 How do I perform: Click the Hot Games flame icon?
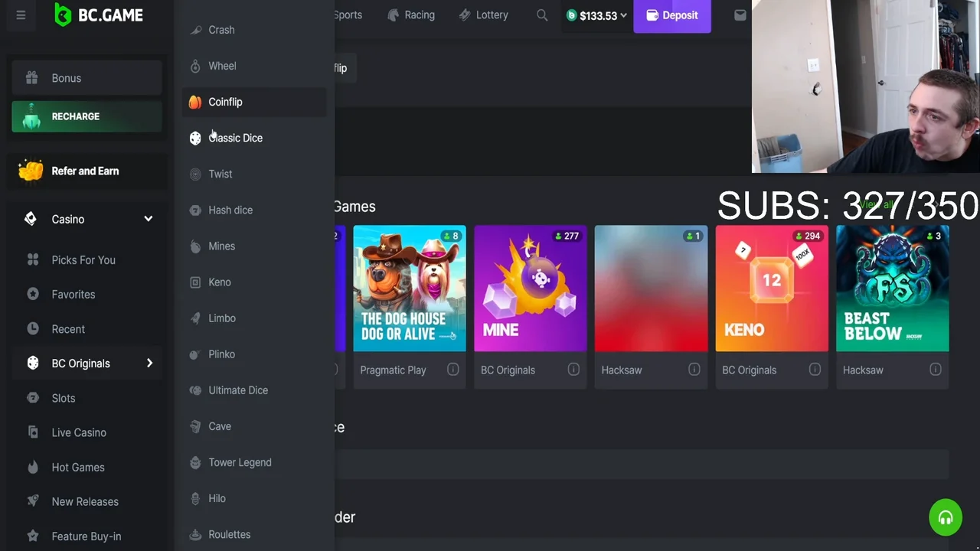coord(33,467)
